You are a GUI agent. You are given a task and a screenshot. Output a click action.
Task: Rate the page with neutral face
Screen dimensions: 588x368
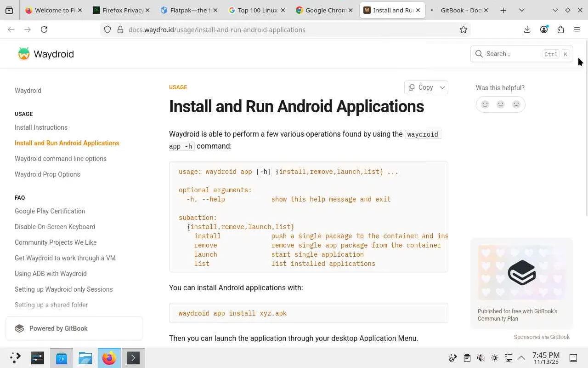[501, 104]
